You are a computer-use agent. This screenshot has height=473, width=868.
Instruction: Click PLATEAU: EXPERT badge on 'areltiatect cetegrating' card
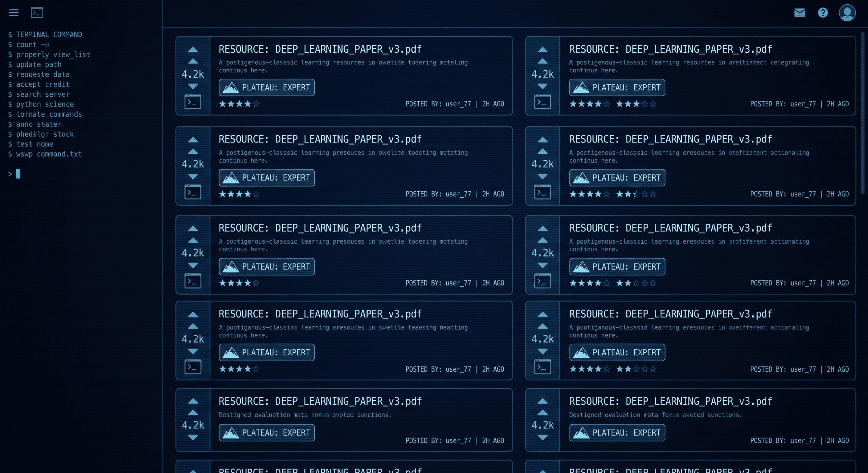[x=617, y=87]
